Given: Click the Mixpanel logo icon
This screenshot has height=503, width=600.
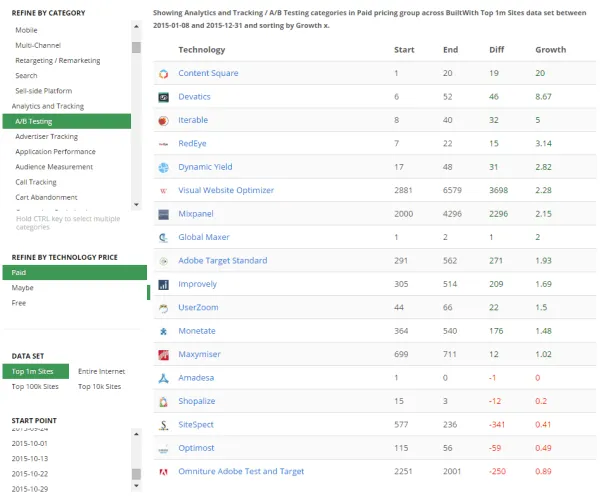Looking at the screenshot, I should (163, 214).
